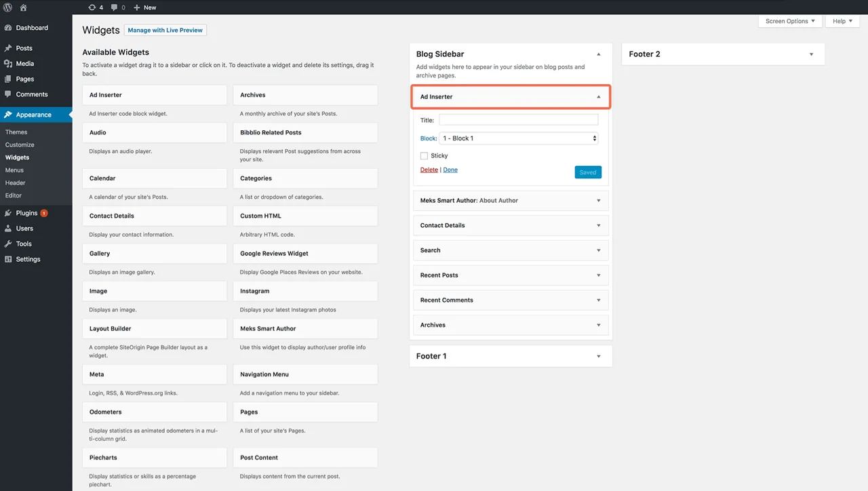
Task: Add the Image widget
Action: pos(155,291)
